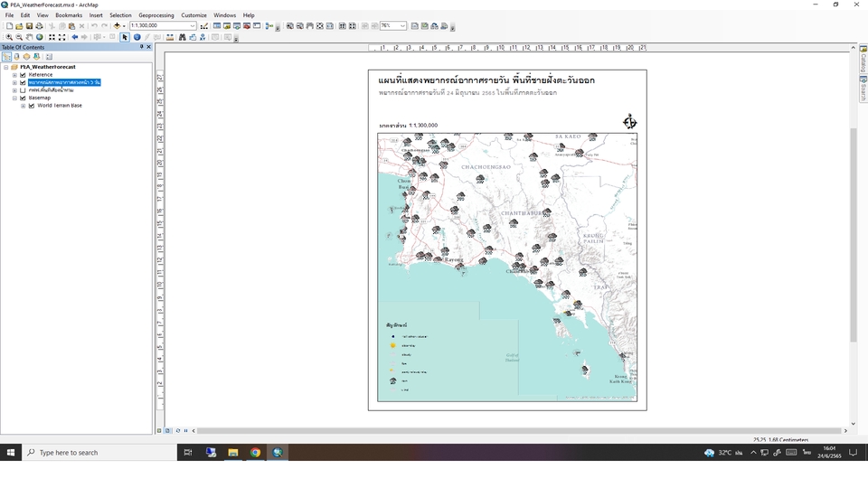Click the Add Data button
Viewport: 868px width, 488px height.
coord(117,26)
